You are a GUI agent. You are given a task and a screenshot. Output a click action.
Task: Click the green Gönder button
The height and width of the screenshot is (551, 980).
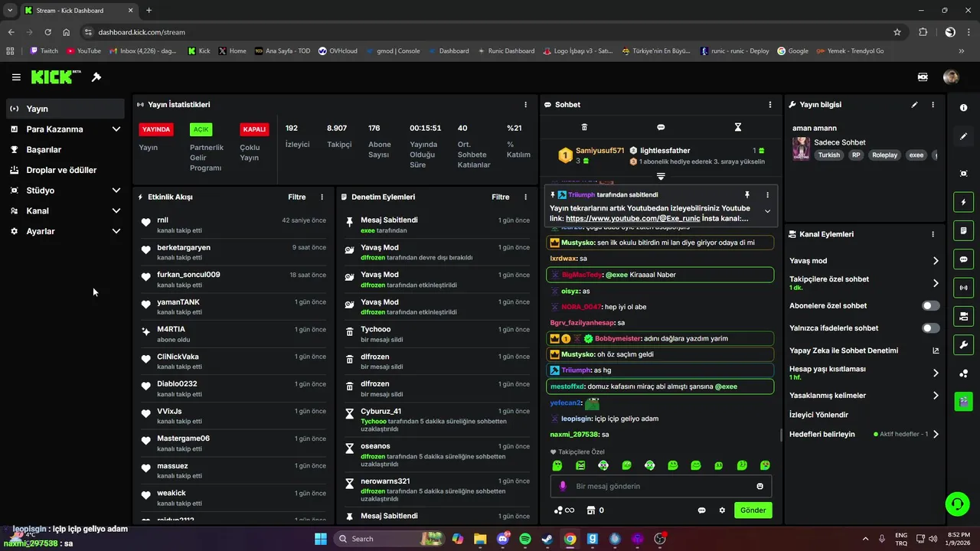pos(753,510)
